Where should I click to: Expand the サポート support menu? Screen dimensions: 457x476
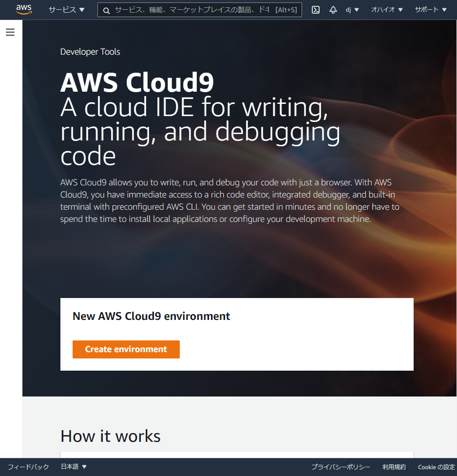(x=431, y=10)
